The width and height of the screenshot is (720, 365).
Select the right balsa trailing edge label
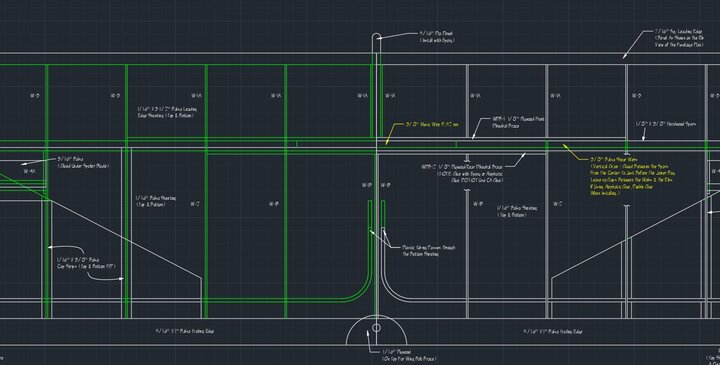pos(553,331)
